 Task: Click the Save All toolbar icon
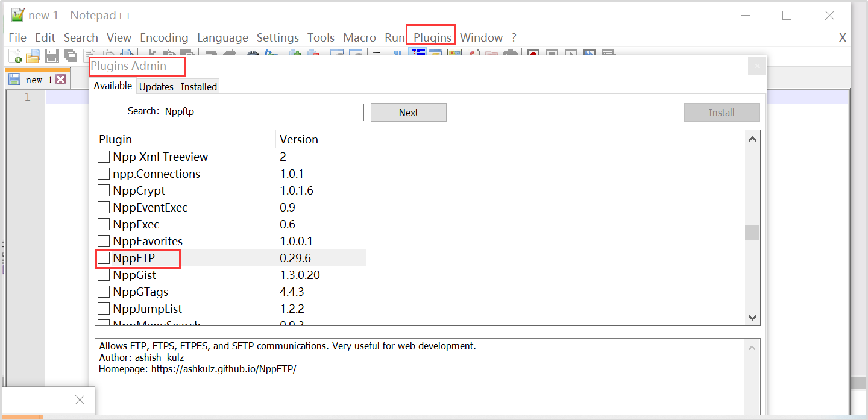tap(70, 55)
